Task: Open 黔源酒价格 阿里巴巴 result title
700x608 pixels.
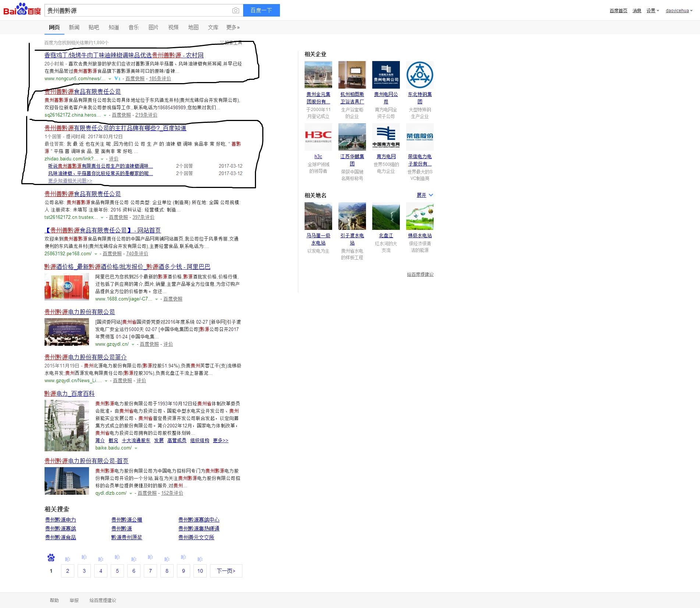Action: [x=127, y=267]
